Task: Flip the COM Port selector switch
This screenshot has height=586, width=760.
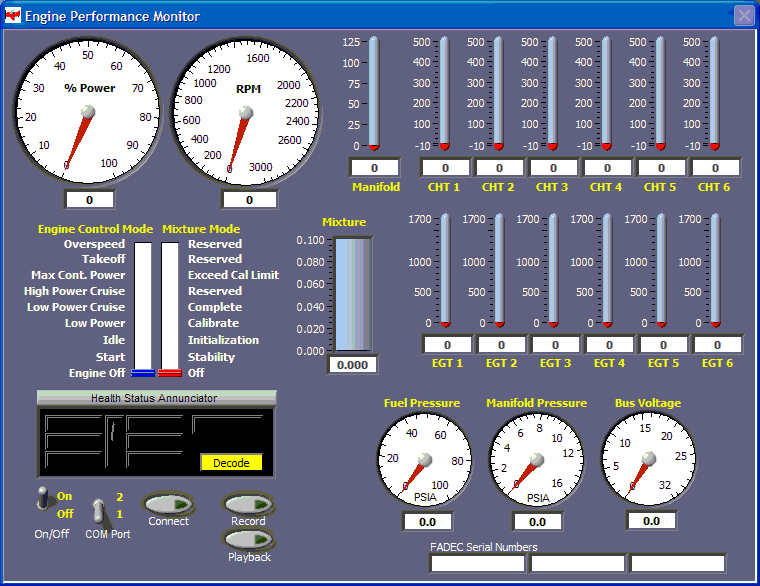Action: tap(100, 511)
